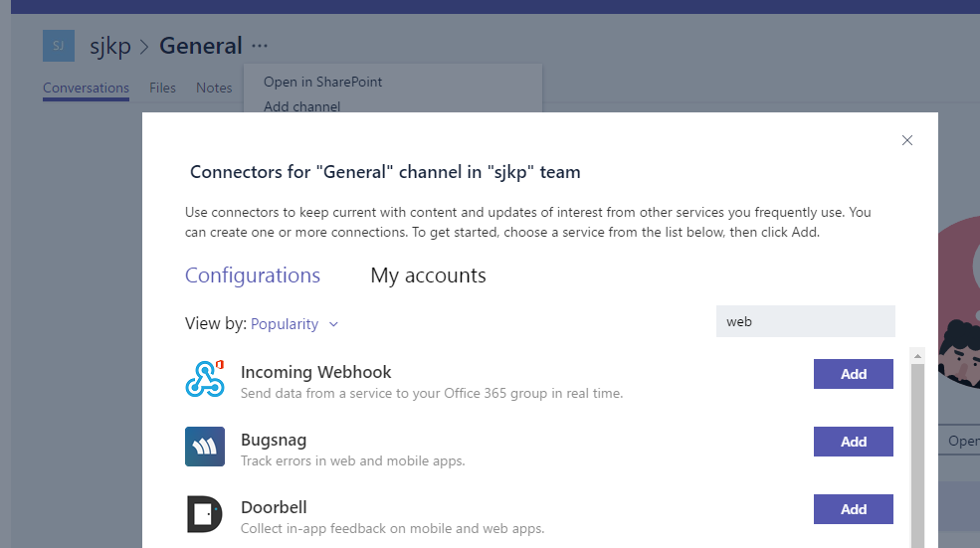980x548 pixels.
Task: Add the Bugsnag connector
Action: (853, 442)
